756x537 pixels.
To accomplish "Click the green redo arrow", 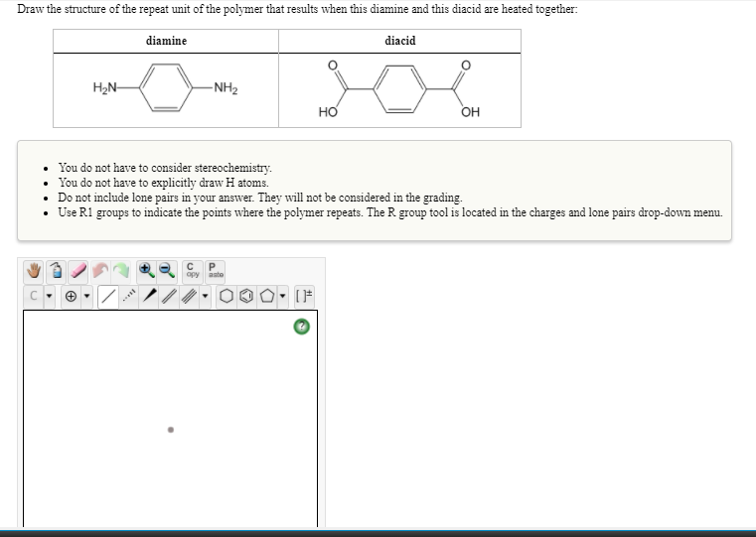I will (121, 271).
